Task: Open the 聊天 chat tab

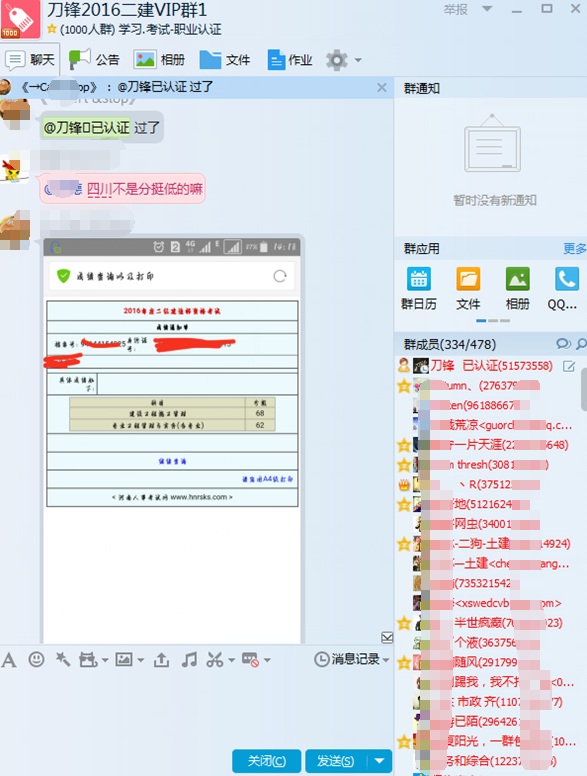Action: 30,60
